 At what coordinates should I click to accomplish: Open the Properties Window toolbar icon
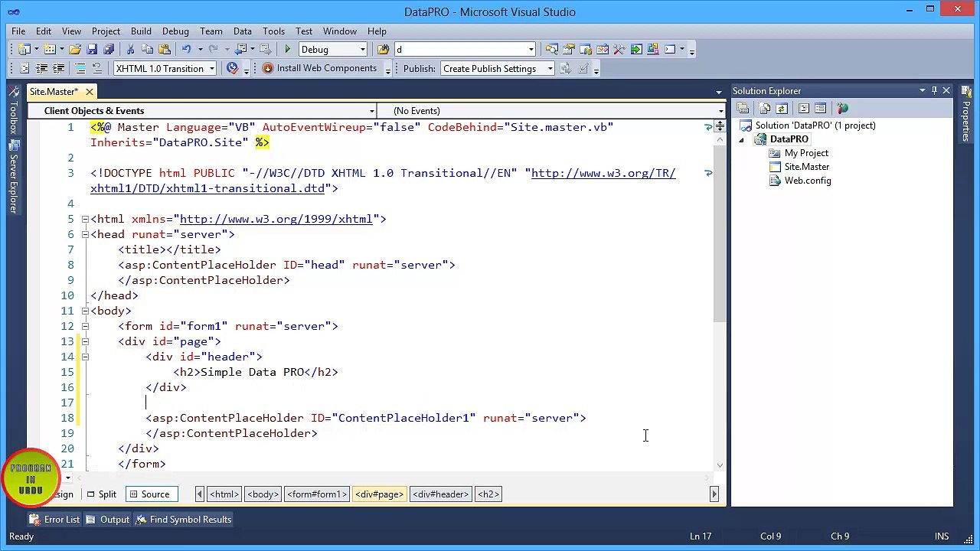click(x=569, y=49)
